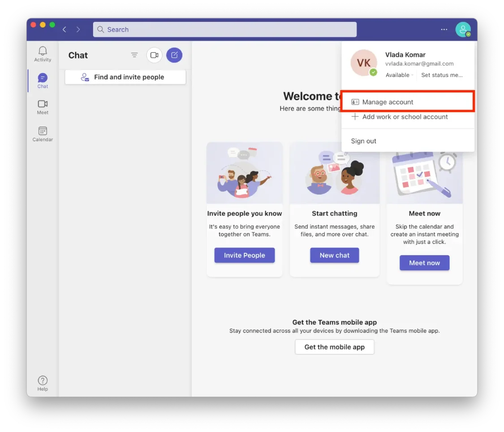This screenshot has width=504, height=432.
Task: Click the profile avatar in title bar
Action: (463, 30)
